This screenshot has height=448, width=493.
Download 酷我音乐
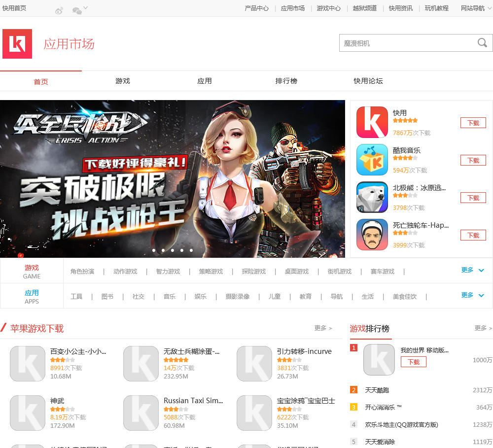click(473, 160)
